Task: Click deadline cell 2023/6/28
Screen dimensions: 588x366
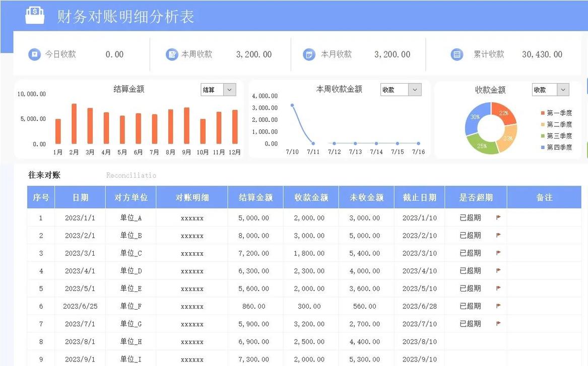Action: point(420,306)
